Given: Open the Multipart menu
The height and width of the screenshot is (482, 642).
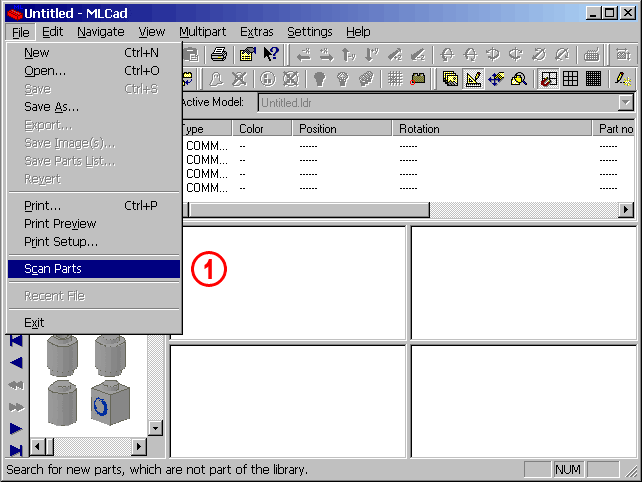Looking at the screenshot, I should [203, 32].
